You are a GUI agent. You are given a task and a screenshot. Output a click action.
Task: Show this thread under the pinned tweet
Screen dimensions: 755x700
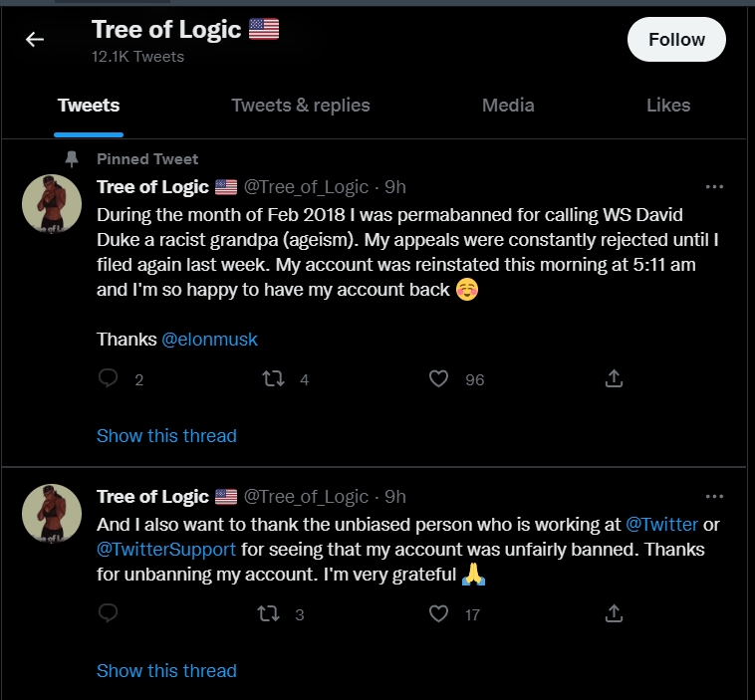[166, 436]
